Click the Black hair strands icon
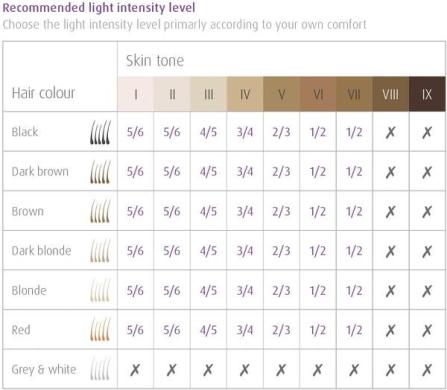Screen dimensions: 447x390 click(100, 132)
